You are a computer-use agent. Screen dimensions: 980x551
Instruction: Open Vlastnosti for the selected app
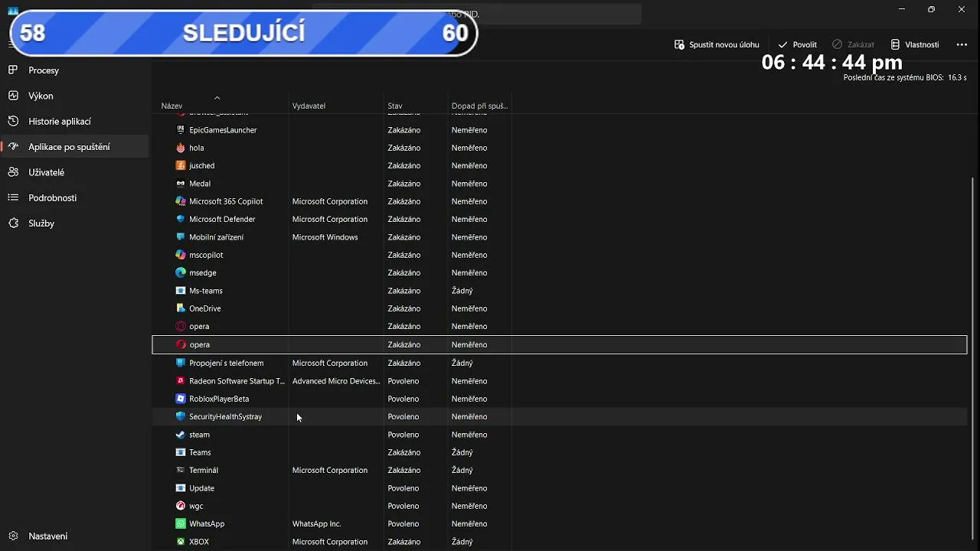point(914,44)
